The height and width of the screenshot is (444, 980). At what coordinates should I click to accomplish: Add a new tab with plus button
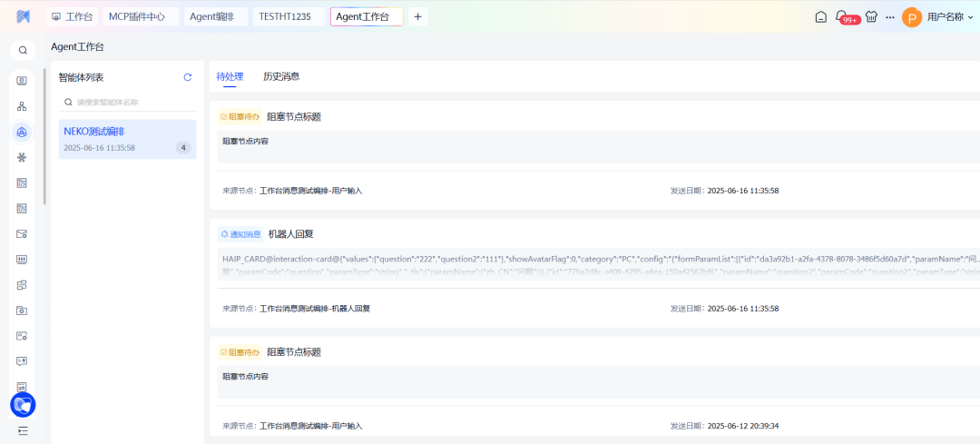417,16
